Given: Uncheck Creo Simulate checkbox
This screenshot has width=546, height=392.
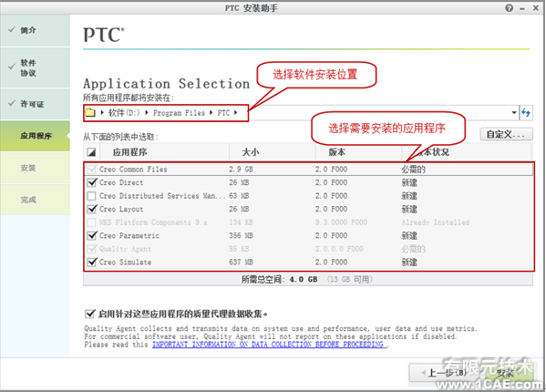Looking at the screenshot, I should (x=92, y=263).
